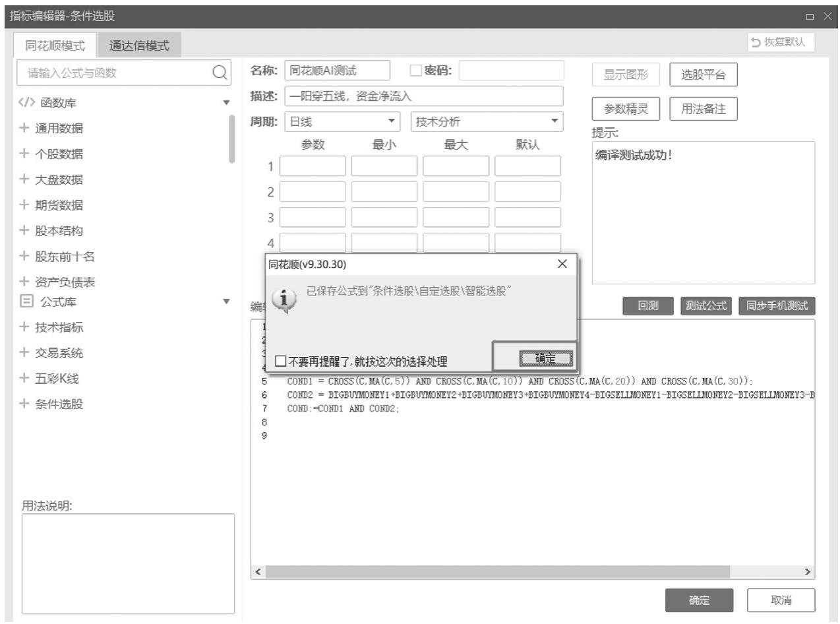The width and height of the screenshot is (840, 624).
Task: Close the 同花顺(v9.30.30) dialog with X
Action: [562, 264]
